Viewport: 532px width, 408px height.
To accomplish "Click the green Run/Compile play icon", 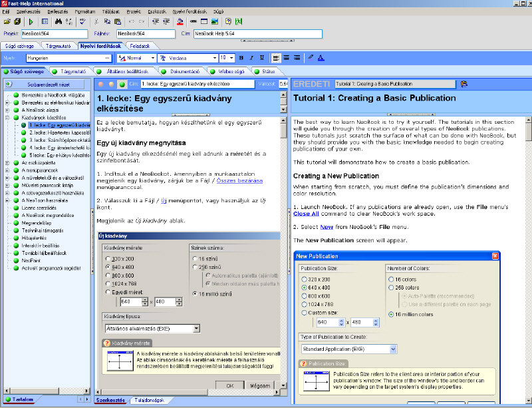I will [x=31, y=21].
